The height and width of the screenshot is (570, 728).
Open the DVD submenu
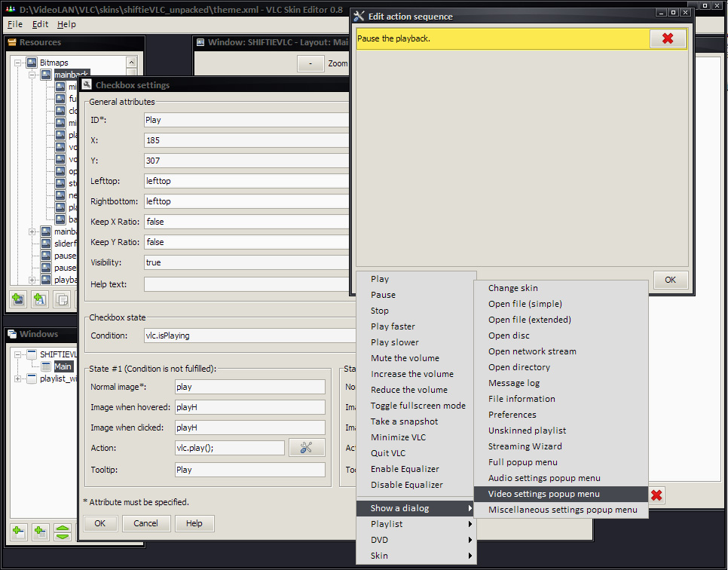[417, 540]
